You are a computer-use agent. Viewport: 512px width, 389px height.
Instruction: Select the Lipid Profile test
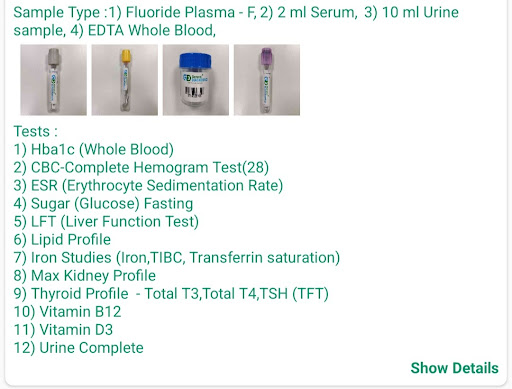[62, 239]
